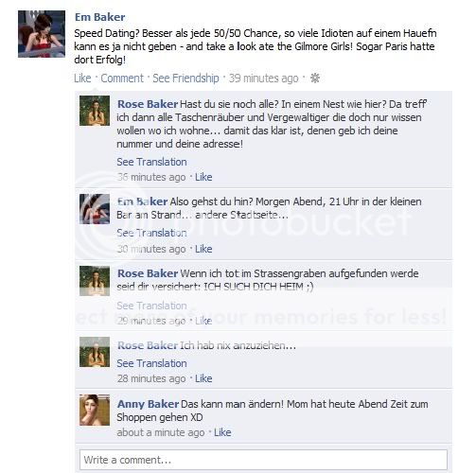This screenshot has height=473, width=476.
Task: Click Rose Baker's avatar beside 'Ich hab nix anzuziehen'
Action: tap(95, 352)
